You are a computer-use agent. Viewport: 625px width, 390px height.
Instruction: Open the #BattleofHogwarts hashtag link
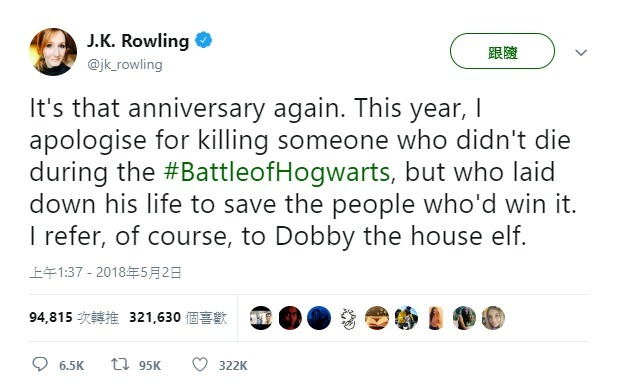click(x=277, y=172)
